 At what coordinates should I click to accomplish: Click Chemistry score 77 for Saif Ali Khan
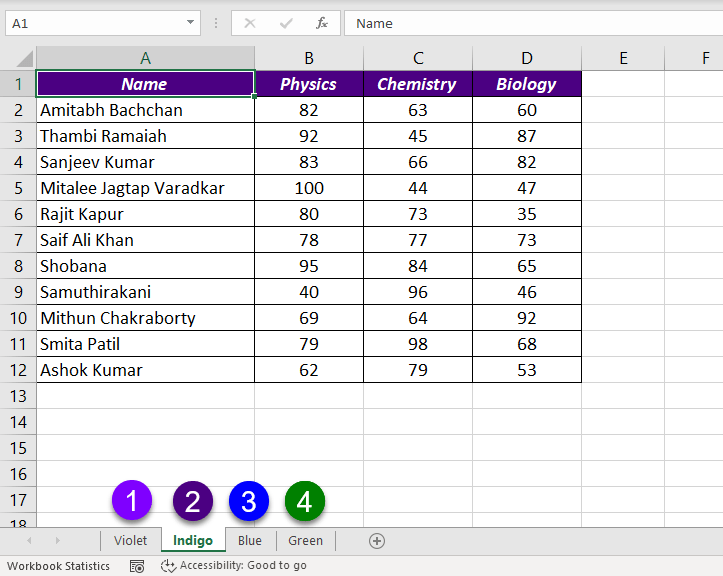pos(418,240)
